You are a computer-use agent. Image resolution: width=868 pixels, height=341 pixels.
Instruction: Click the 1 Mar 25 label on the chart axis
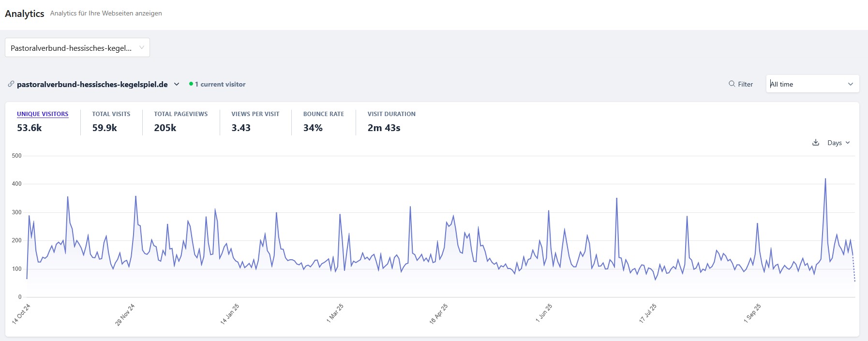point(335,313)
